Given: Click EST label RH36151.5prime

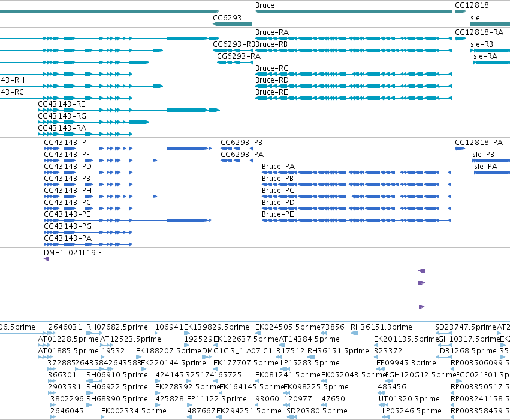Looking at the screenshot, I should [x=338, y=352].
